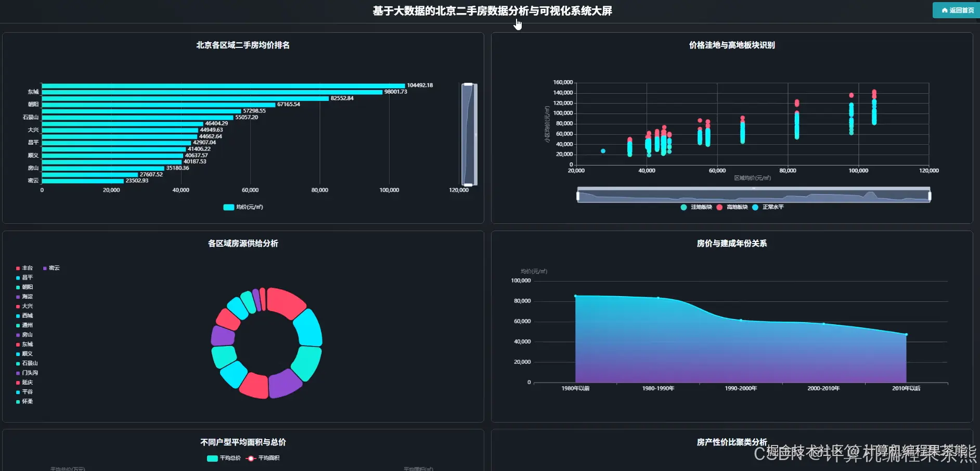
Task: Toggle the 朝阳 pie legend entry
Action: tap(24, 287)
